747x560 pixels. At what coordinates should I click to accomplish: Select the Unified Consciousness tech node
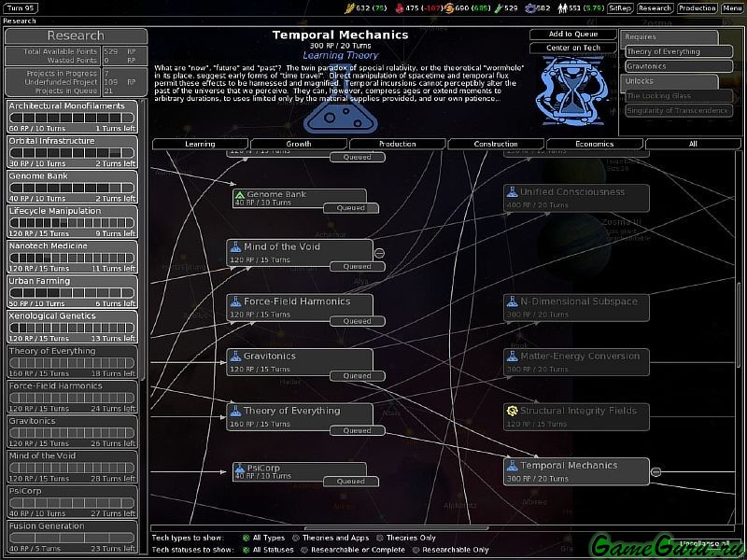click(x=576, y=198)
